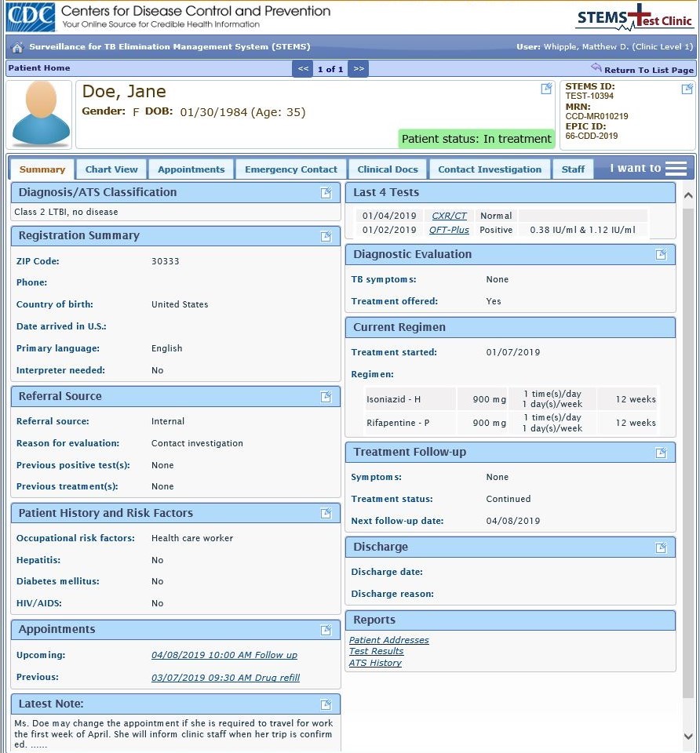Open the Emergency Contact tab

point(290,169)
